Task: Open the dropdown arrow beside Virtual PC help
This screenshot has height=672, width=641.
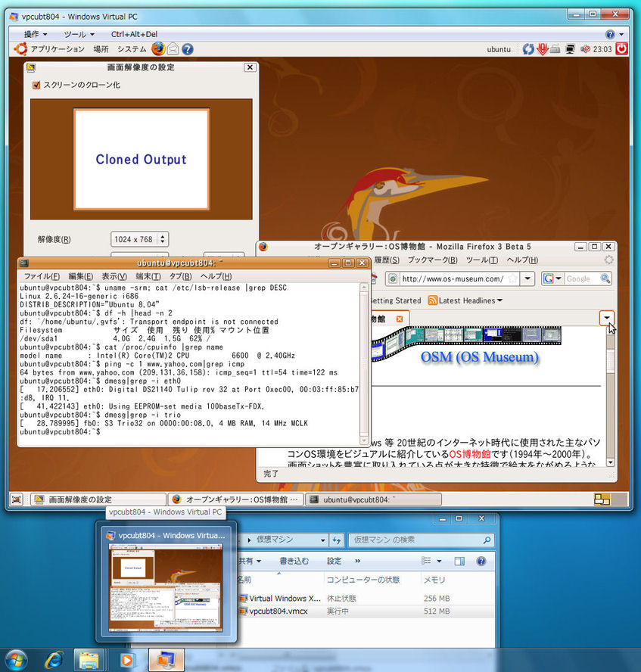Action: pos(622,34)
